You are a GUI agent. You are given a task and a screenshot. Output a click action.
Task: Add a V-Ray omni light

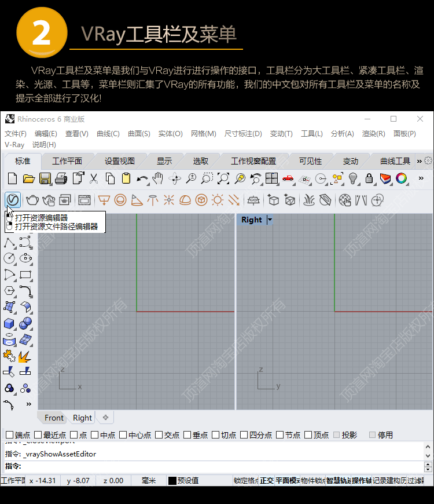point(168,200)
